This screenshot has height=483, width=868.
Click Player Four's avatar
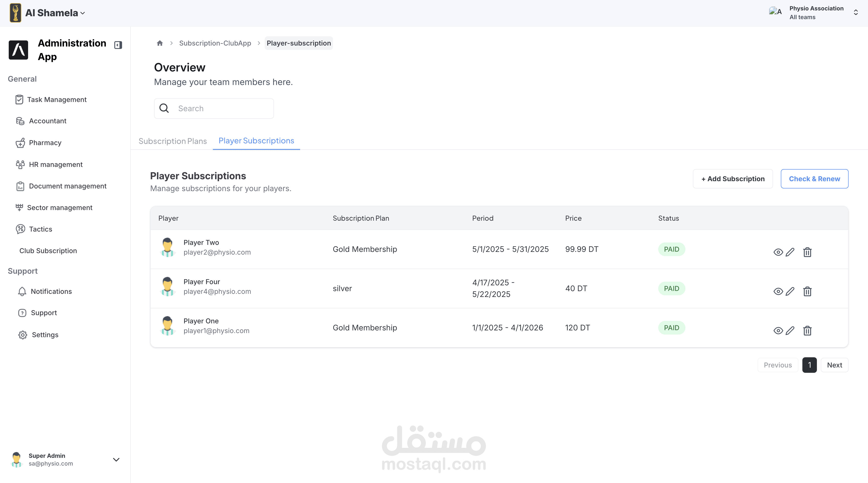click(167, 287)
